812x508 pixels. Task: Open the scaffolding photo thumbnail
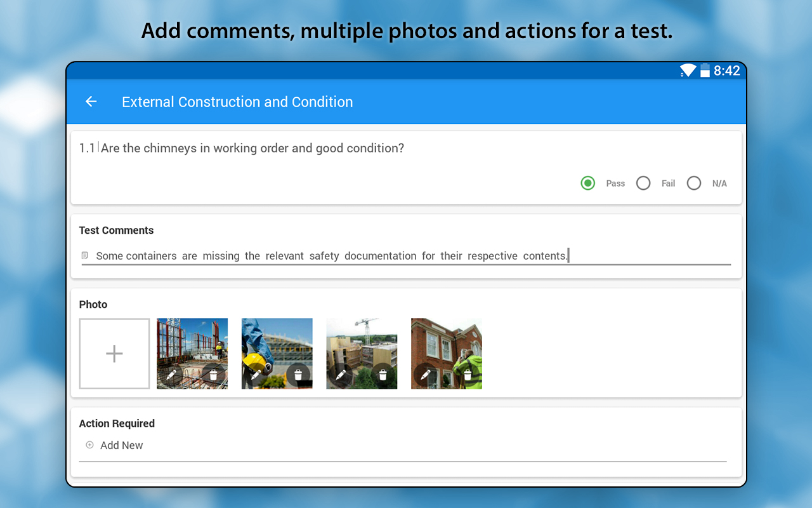click(192, 343)
